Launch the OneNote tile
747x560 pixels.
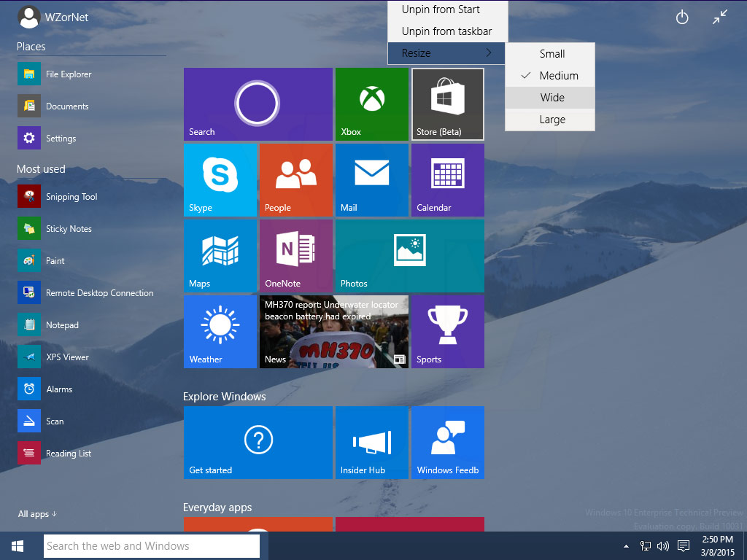(296, 256)
